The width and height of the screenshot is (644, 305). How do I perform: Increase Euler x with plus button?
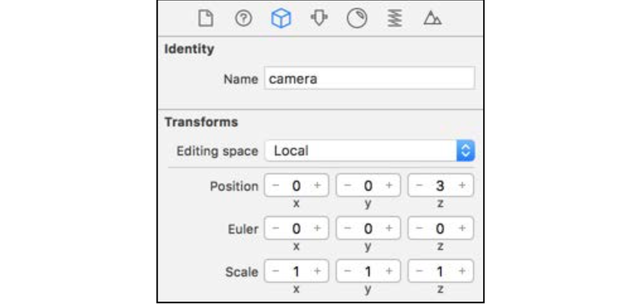[x=317, y=228]
